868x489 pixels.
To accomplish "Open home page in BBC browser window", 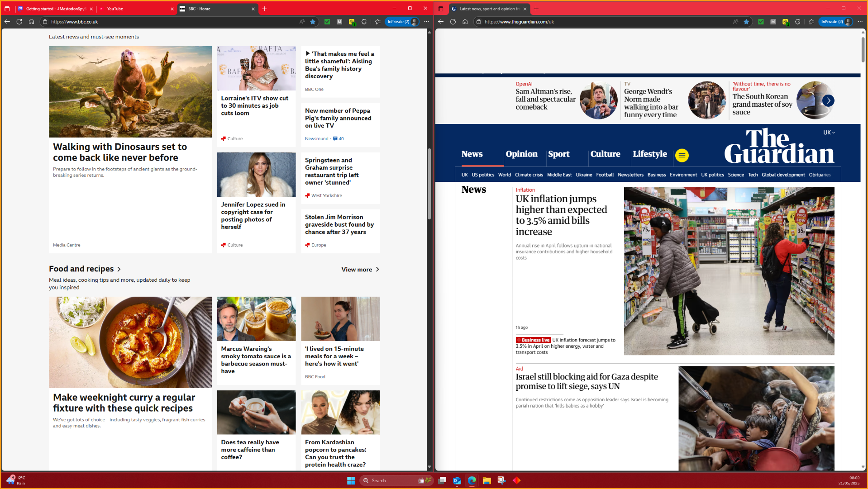I will [x=32, y=22].
